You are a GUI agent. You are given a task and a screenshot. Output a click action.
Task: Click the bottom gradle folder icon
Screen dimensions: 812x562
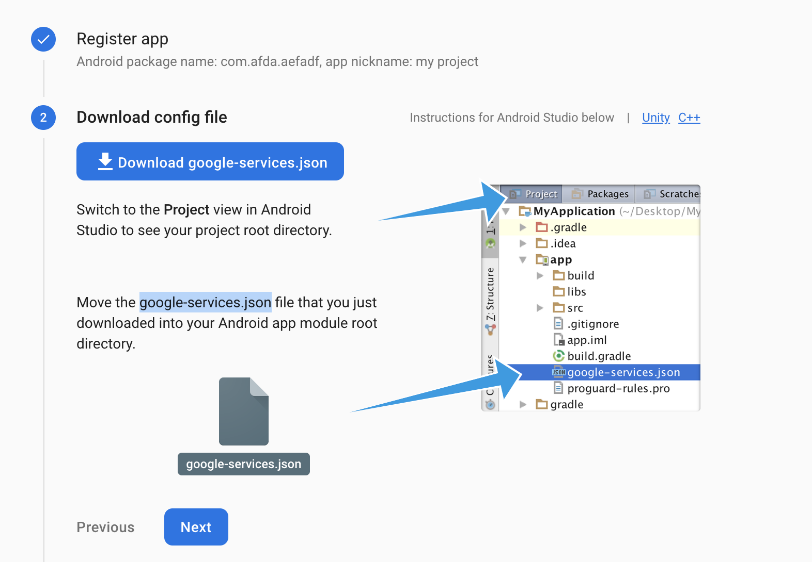542,404
